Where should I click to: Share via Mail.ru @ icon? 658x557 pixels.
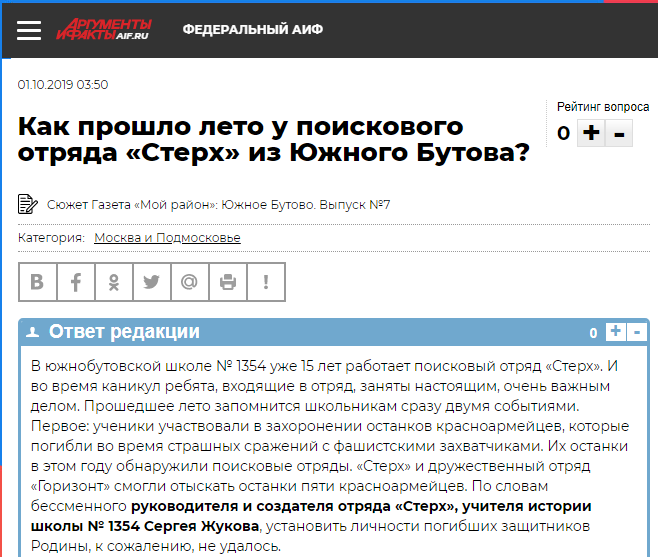189,282
